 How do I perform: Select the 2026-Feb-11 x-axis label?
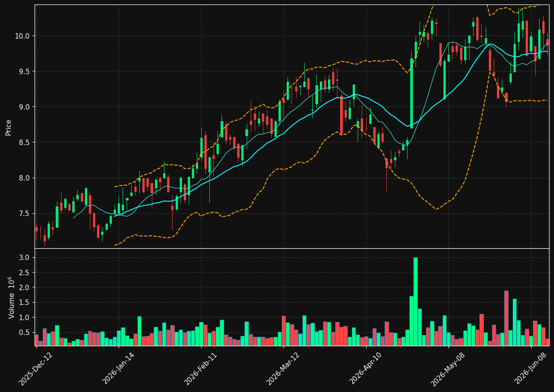pos(200,369)
